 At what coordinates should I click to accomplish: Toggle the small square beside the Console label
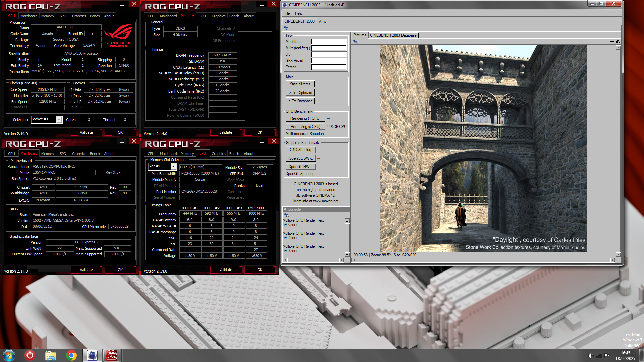click(285, 209)
